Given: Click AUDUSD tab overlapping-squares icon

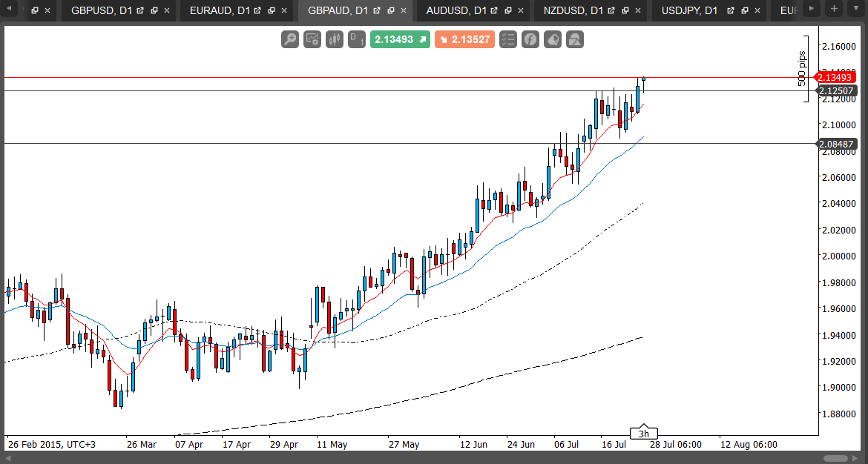Looking at the screenshot, I should click(x=509, y=10).
